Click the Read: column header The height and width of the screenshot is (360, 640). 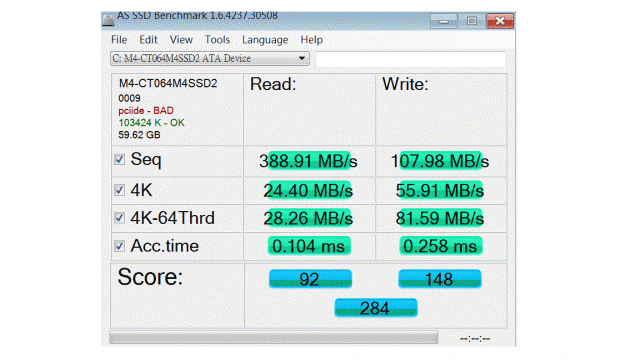[273, 84]
